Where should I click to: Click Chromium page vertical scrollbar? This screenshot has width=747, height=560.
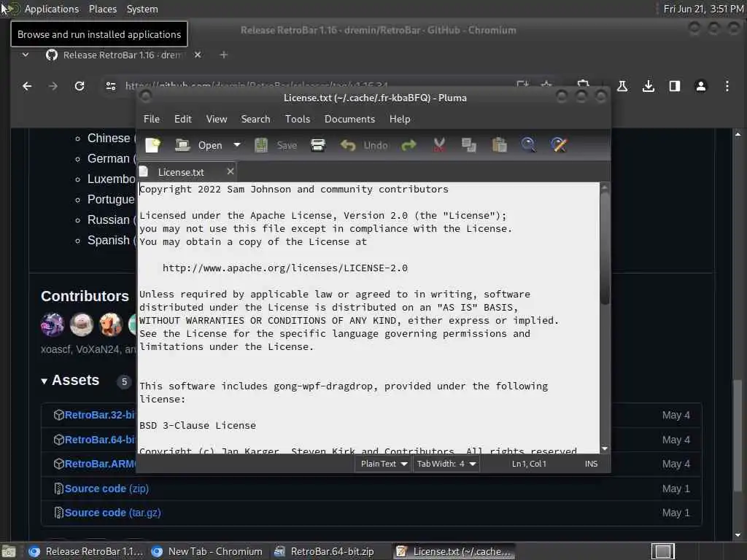pos(737,436)
